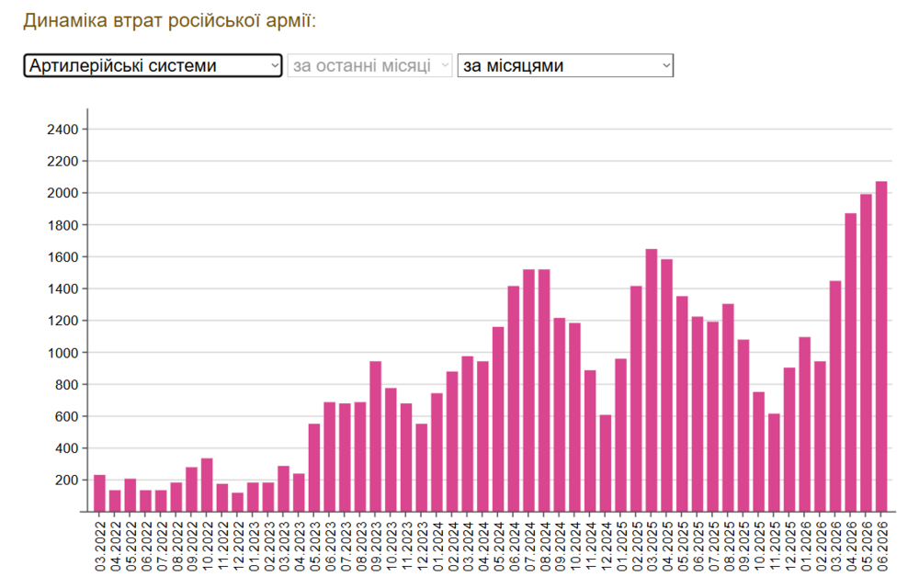Select the 03.2022 first bar
This screenshot has width=919, height=588.
pyautogui.click(x=99, y=493)
